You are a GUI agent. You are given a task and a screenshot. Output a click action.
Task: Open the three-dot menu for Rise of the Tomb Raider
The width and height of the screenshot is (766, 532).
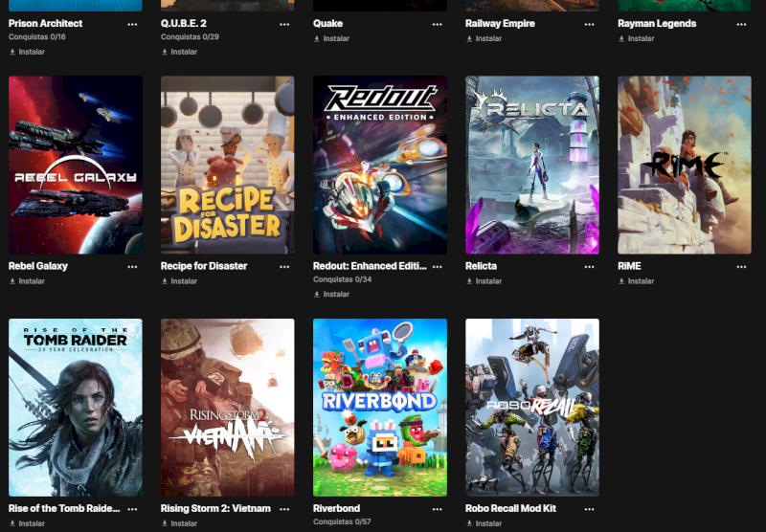[132, 509]
